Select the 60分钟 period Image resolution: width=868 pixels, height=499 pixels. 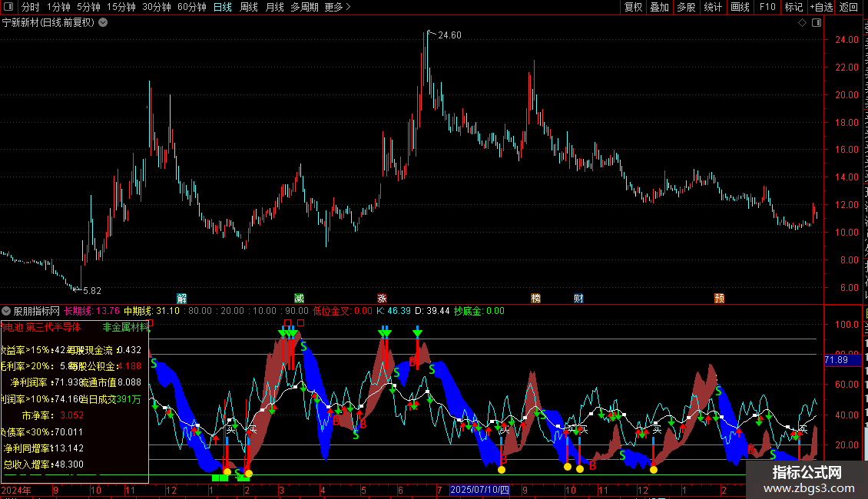[191, 7]
